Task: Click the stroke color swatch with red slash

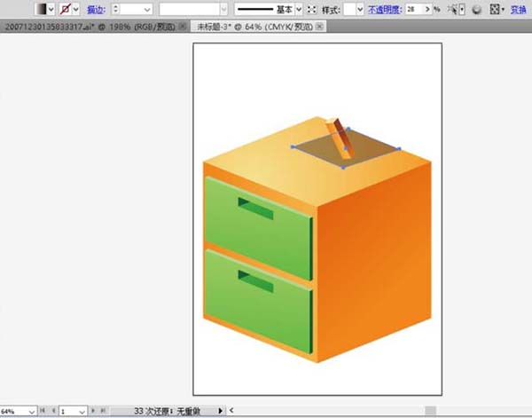Action: pyautogui.click(x=65, y=9)
